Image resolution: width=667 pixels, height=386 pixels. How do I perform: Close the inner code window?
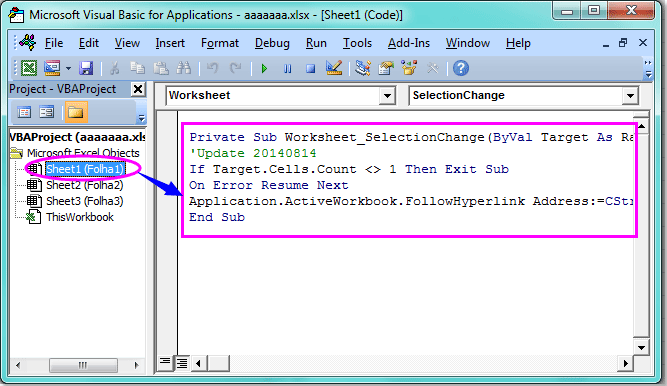[x=643, y=43]
